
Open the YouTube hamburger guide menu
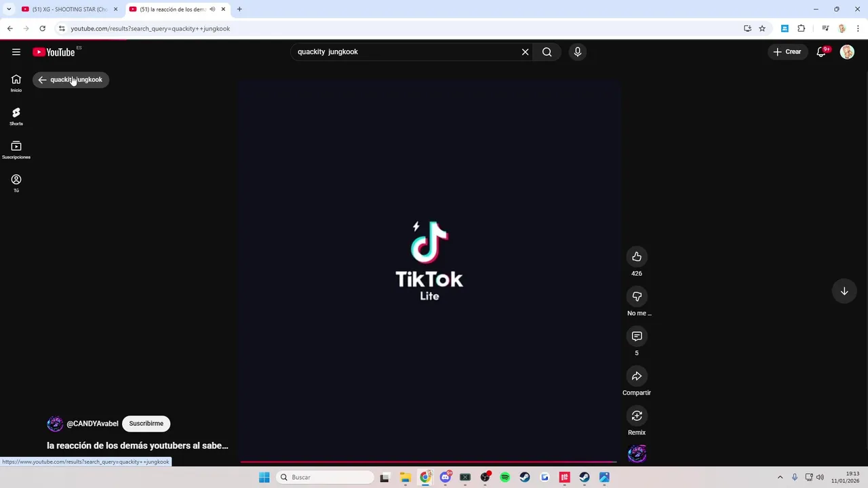point(16,52)
